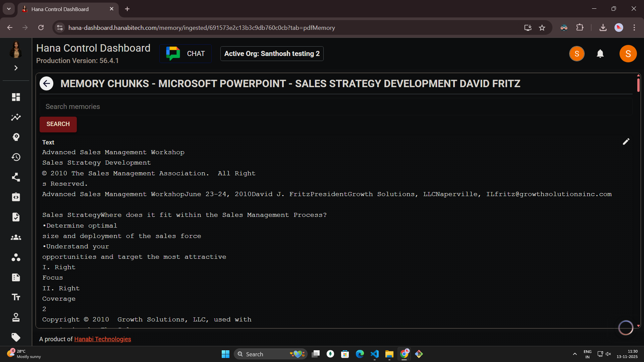
Task: Open the Hanabi Technologies link at the bottom
Action: (102, 339)
